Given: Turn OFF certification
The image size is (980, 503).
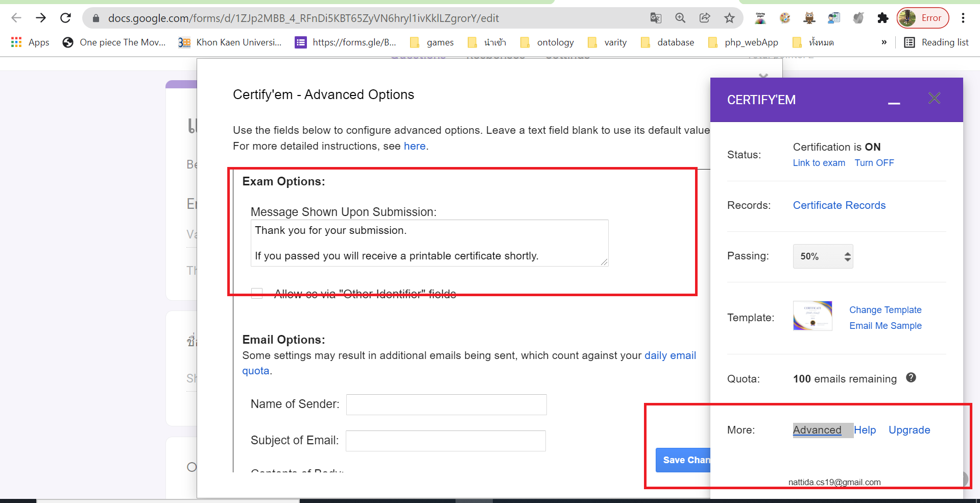Looking at the screenshot, I should tap(874, 163).
